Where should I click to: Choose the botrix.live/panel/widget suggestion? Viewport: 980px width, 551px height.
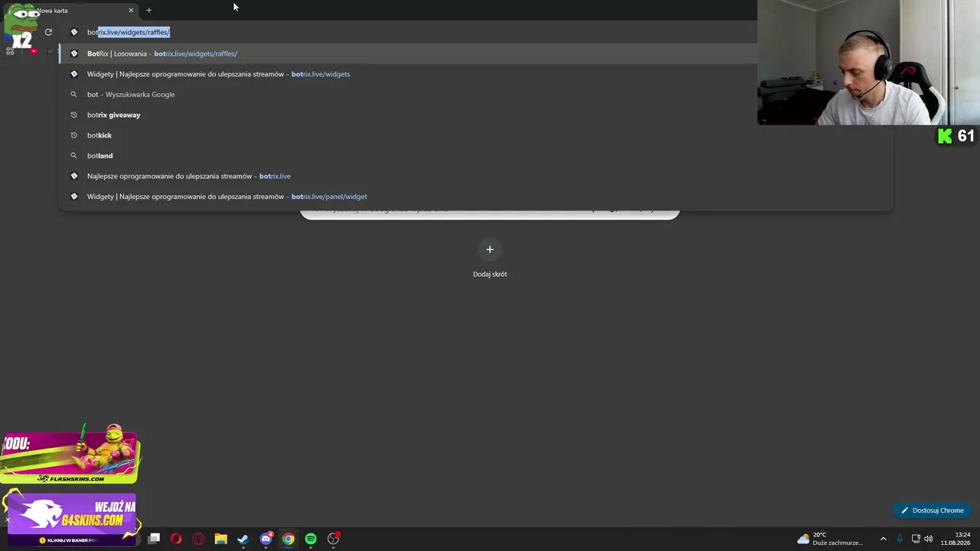(476, 197)
